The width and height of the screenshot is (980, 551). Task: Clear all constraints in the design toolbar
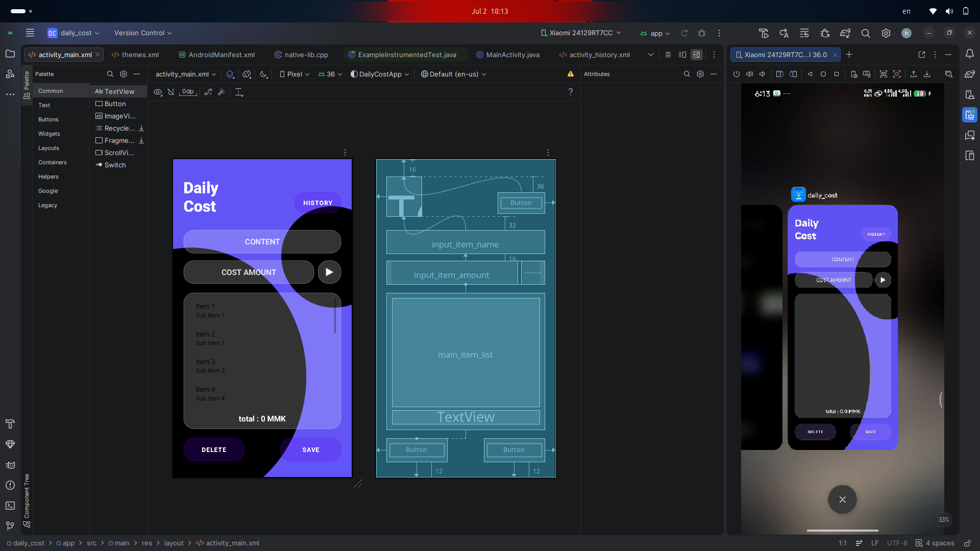click(x=208, y=92)
